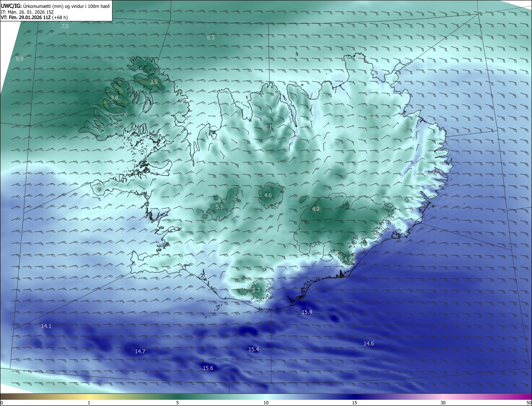The height and width of the screenshot is (406, 532).
Task: Click the colorbar tick labeled 15
Action: (x=355, y=403)
